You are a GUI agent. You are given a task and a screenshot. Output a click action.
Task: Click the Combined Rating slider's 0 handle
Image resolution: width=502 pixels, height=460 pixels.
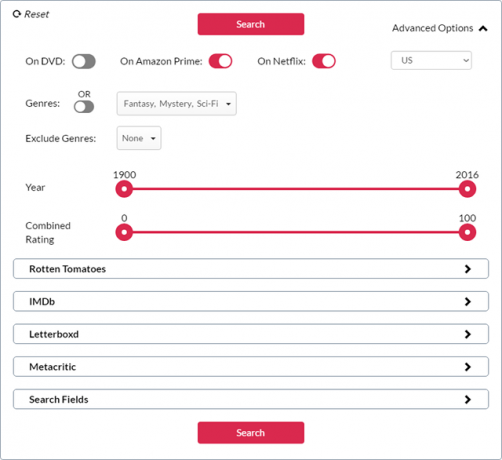pos(124,232)
